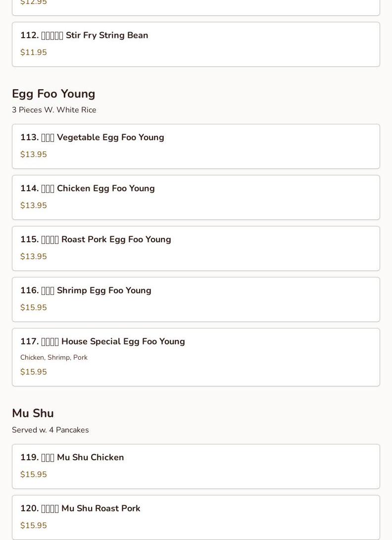Click the Mu Shu Chicken $15.95 price
The image size is (392, 540).
click(33, 474)
